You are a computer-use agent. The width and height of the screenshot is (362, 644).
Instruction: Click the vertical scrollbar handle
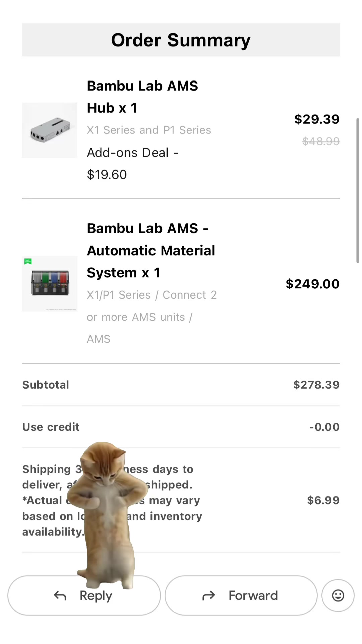click(358, 190)
